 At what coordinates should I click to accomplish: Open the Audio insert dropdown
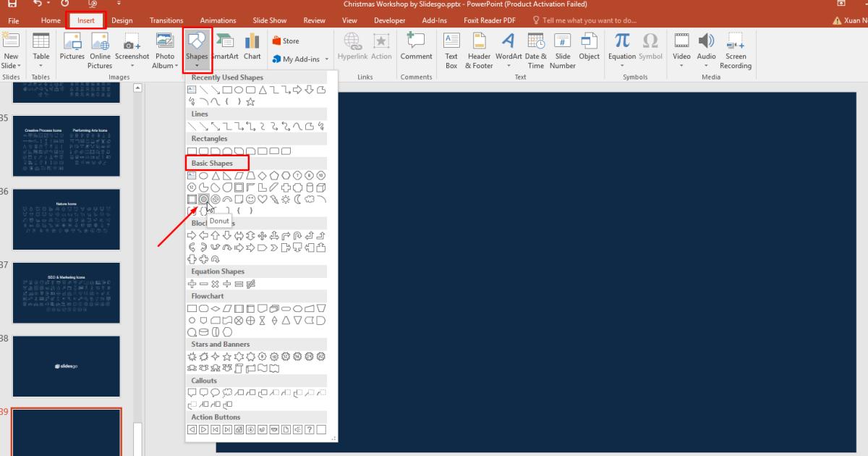point(707,65)
